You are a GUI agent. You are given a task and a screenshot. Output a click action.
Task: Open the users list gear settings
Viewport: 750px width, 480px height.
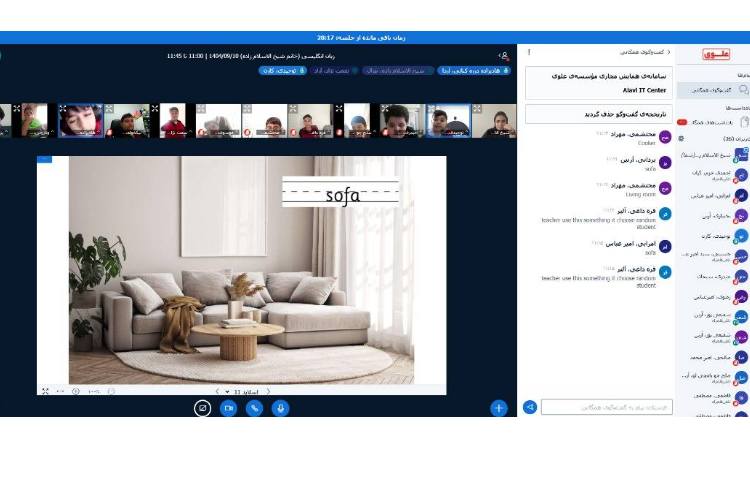coord(682,139)
